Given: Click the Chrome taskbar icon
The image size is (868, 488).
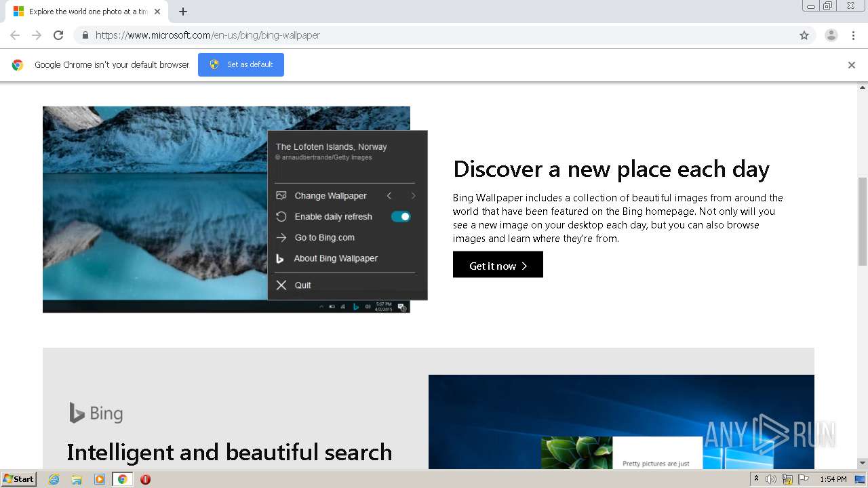Looking at the screenshot, I should click(123, 479).
